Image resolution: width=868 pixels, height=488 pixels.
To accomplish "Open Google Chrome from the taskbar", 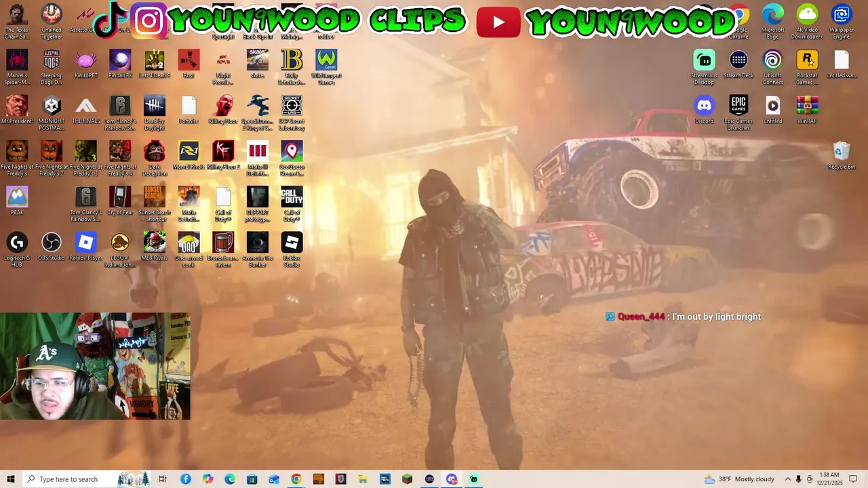I will (x=296, y=479).
